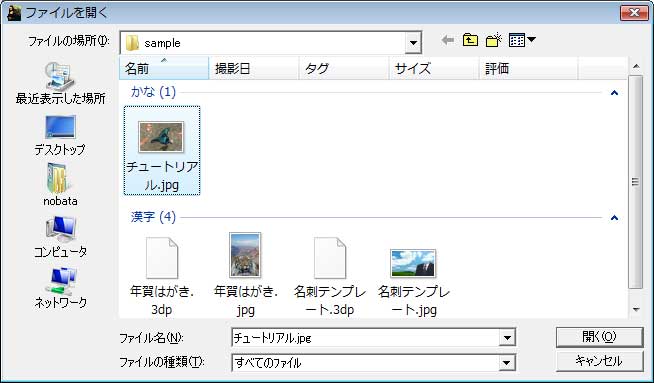Collapse the かな (1) group
654x383 pixels.
(x=614, y=93)
